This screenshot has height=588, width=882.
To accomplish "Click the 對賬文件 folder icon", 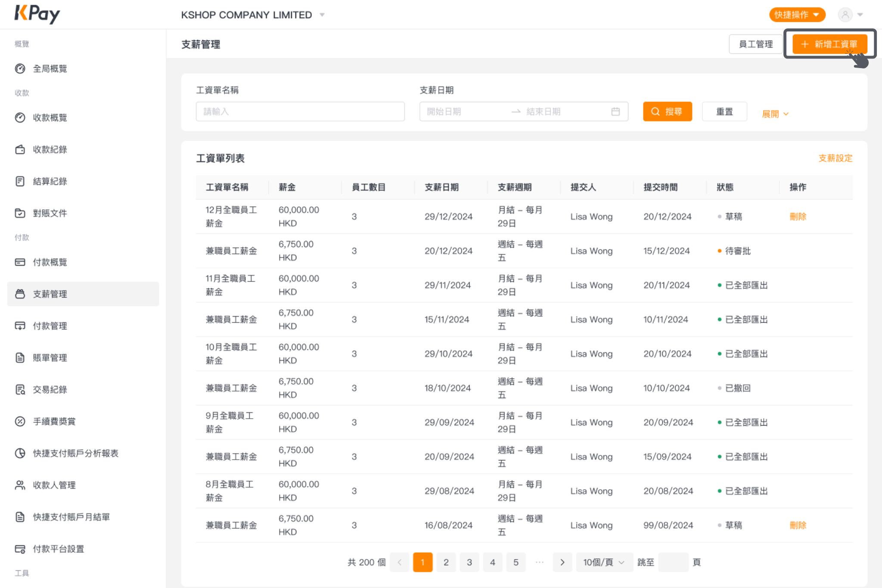I will 20,213.
